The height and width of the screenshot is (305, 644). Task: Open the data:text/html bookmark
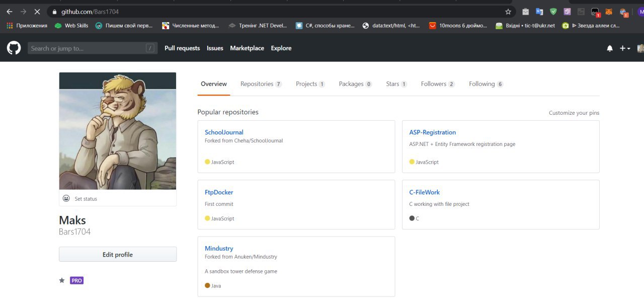(x=391, y=25)
